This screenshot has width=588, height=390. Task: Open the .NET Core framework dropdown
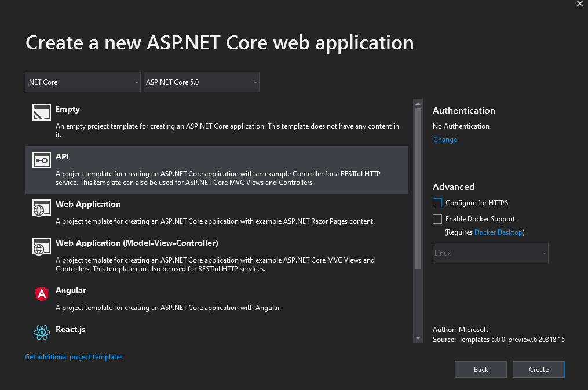[83, 82]
